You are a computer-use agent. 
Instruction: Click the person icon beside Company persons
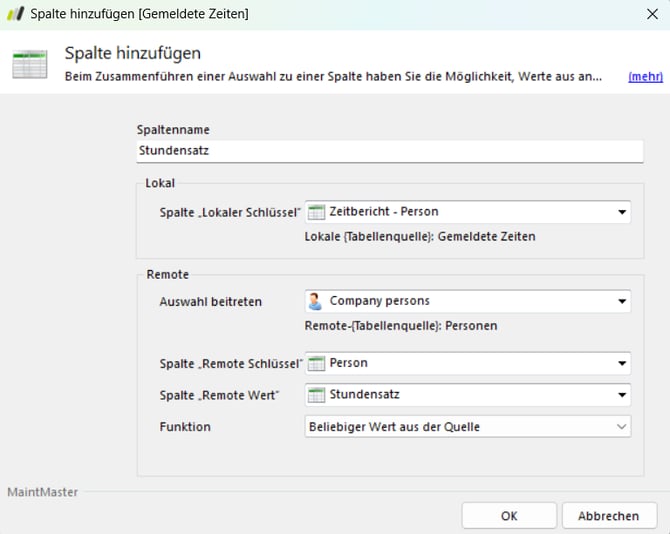coord(316,301)
